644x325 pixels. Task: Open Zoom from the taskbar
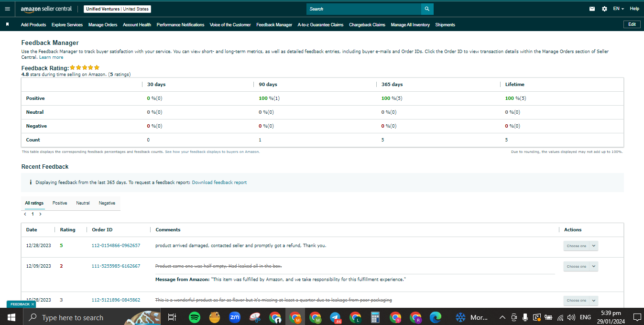(235, 317)
